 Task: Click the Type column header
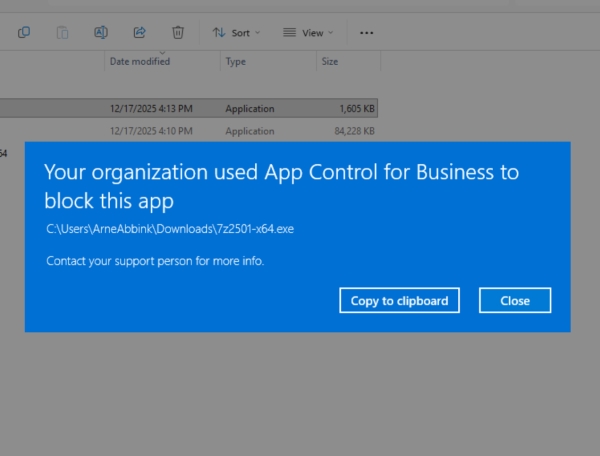(236, 62)
